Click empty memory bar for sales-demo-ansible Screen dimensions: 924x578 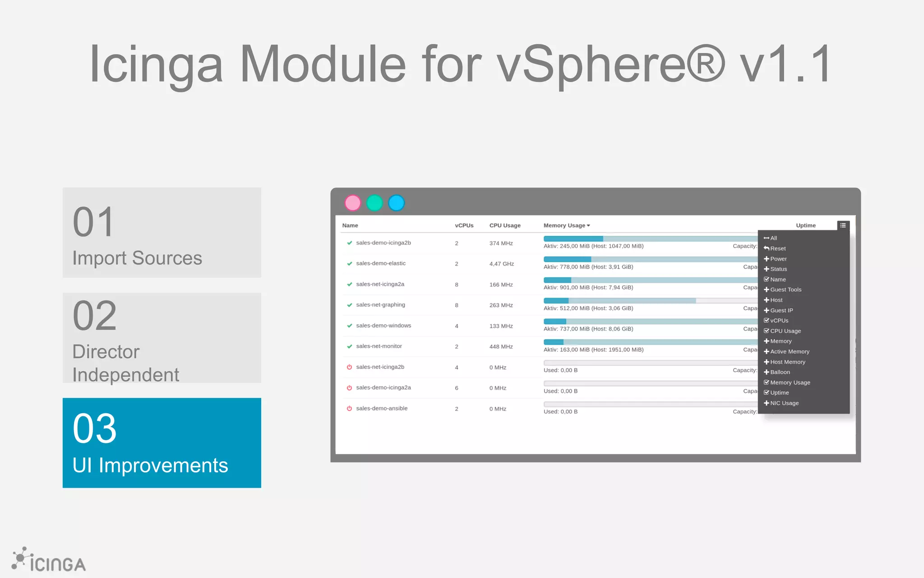click(x=651, y=404)
